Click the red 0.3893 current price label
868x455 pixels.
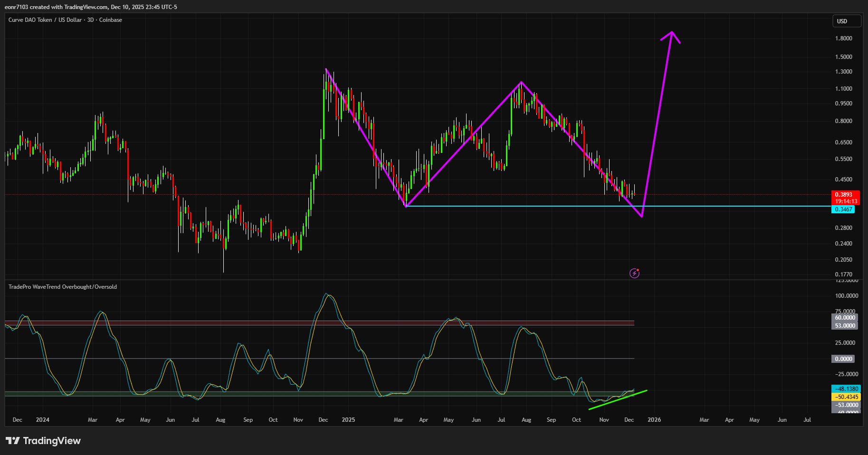tap(845, 195)
